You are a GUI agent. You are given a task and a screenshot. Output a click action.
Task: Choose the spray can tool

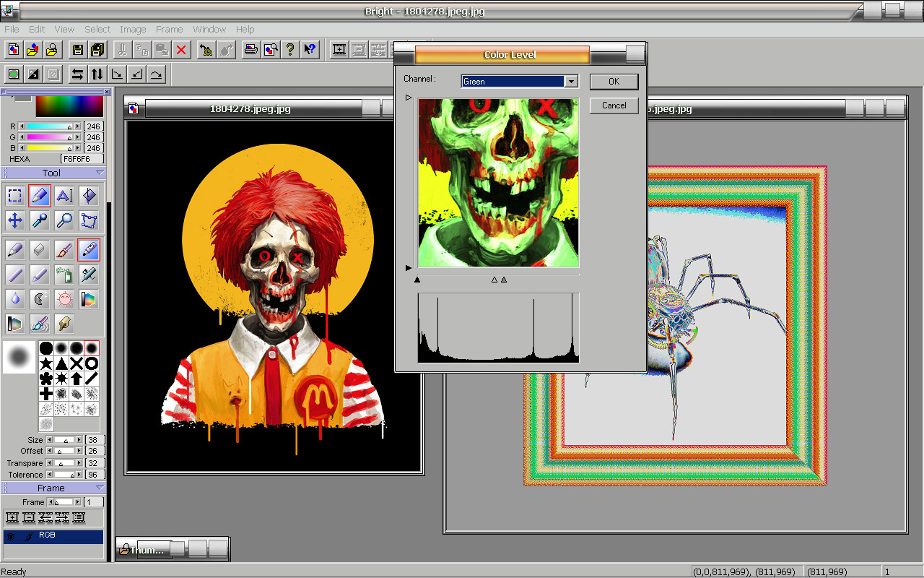pyautogui.click(x=64, y=275)
